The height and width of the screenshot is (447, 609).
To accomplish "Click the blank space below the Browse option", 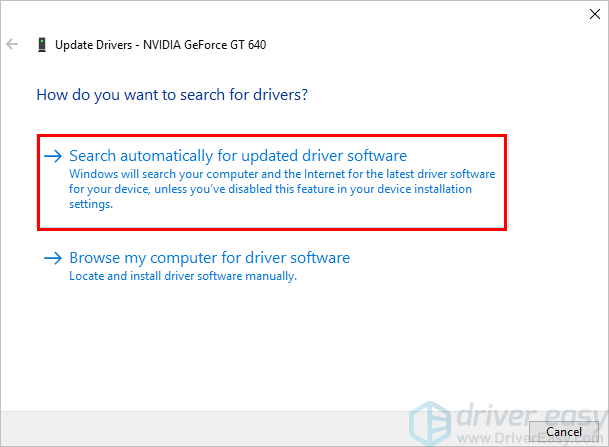I will (x=300, y=340).
